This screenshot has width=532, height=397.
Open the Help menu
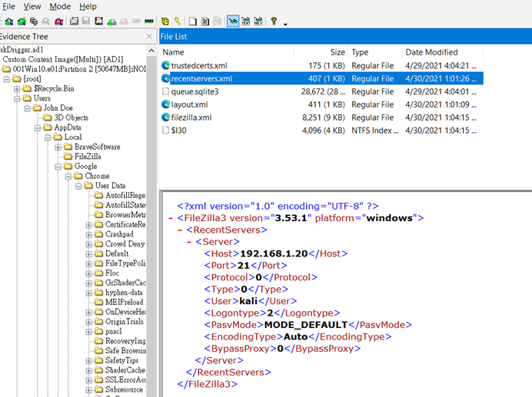tap(88, 6)
